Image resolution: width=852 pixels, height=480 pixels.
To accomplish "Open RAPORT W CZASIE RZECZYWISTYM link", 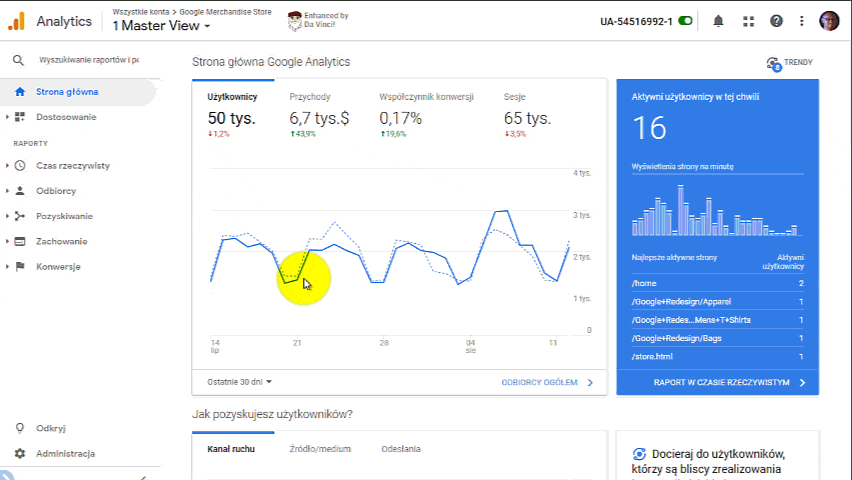I will pyautogui.click(x=729, y=383).
